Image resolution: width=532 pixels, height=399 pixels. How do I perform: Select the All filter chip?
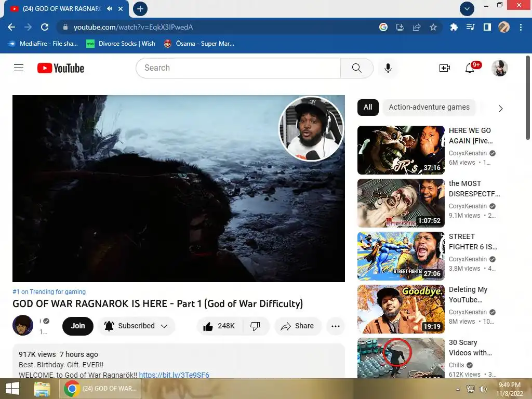pyautogui.click(x=368, y=107)
